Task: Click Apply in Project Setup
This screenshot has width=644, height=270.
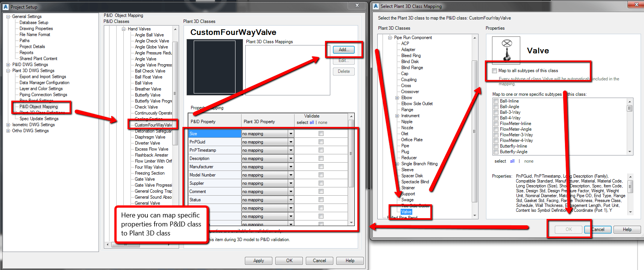Action: click(x=259, y=261)
